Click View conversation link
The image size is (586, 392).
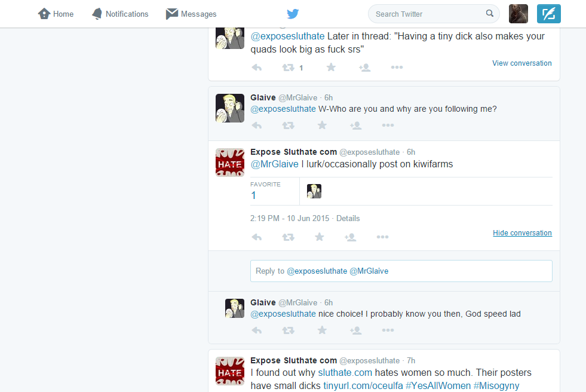(x=521, y=63)
